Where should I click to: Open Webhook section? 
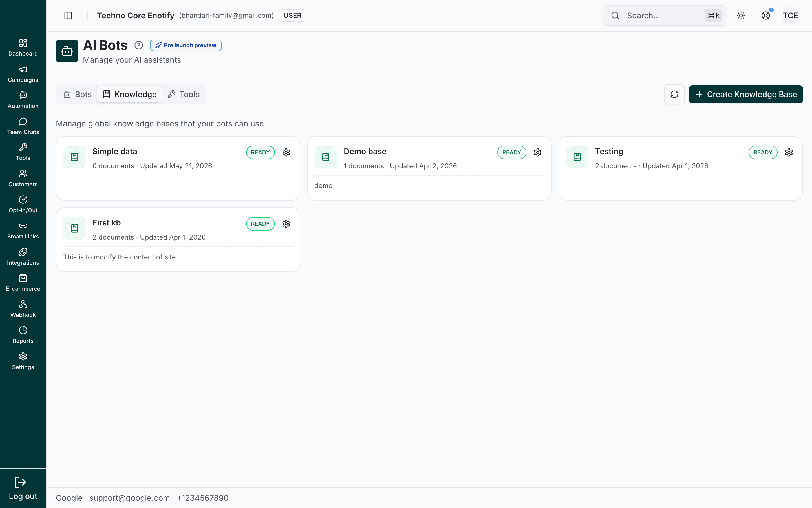23,309
